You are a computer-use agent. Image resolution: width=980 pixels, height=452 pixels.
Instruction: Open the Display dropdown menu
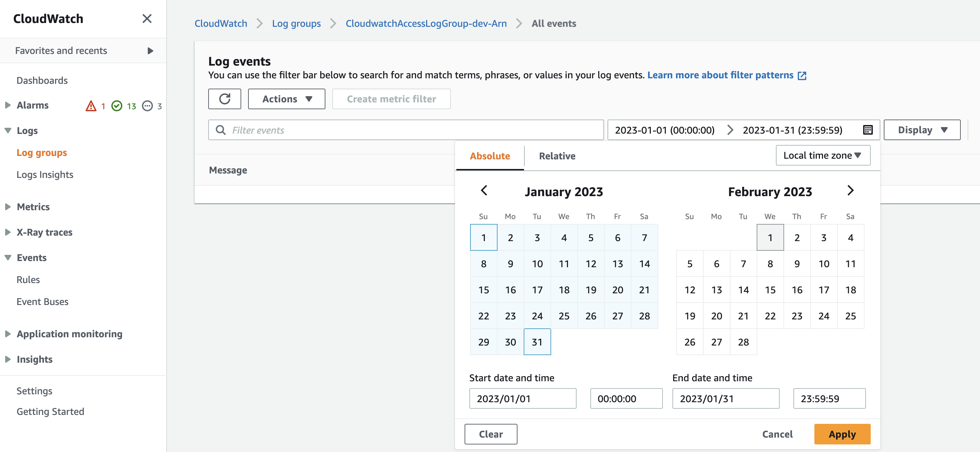point(922,130)
